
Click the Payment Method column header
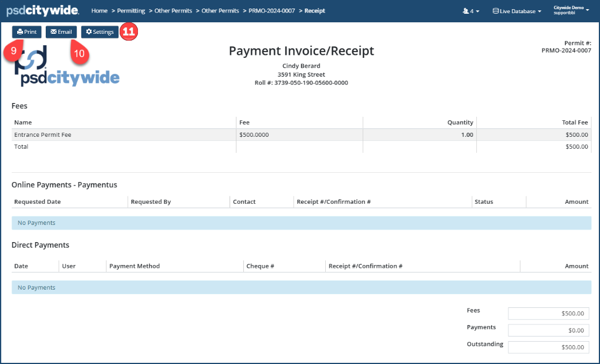[135, 266]
